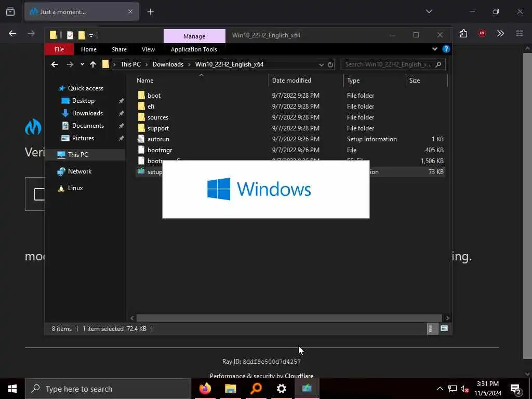Sort by Name column header

pos(145,81)
